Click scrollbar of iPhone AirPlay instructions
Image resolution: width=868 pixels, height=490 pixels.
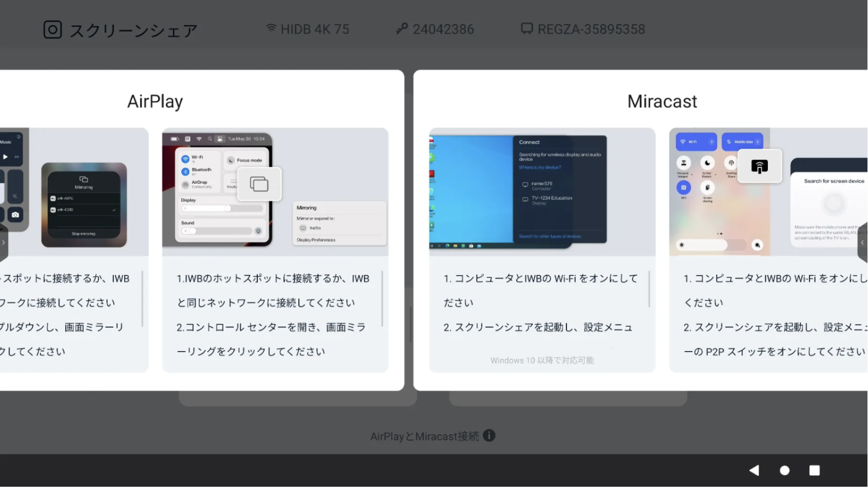coord(142,299)
